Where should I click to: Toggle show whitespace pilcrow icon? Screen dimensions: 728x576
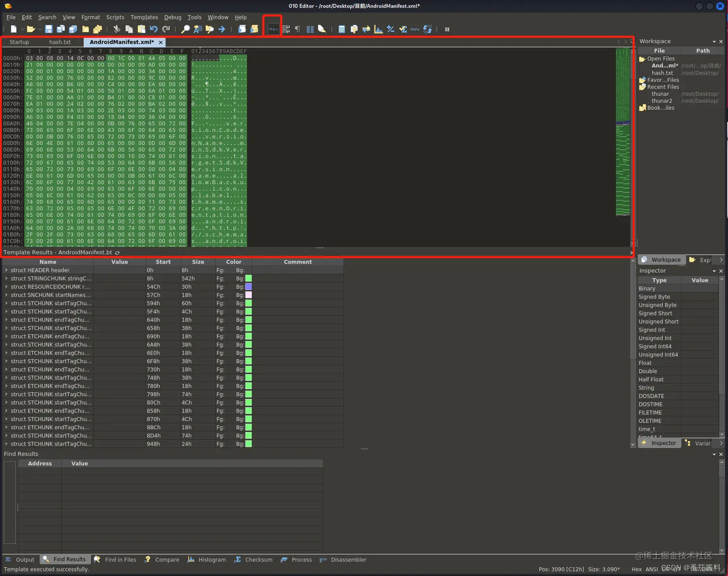click(x=298, y=29)
